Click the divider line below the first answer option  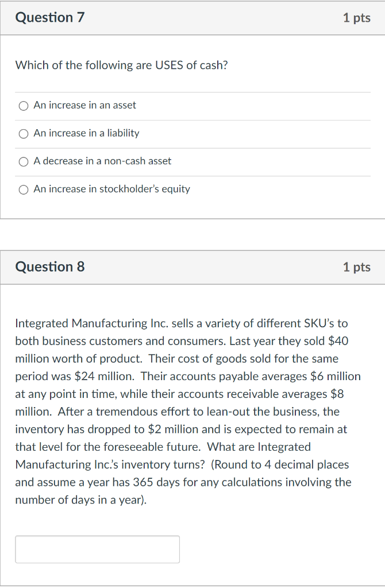point(192,119)
